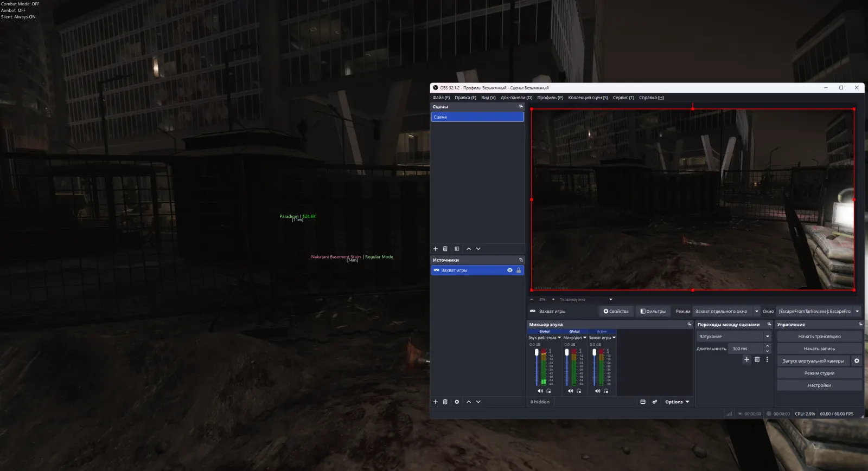Image resolution: width=868 pixels, height=471 pixels.
Task: Mute the Звук раб. стола channel
Action: [x=540, y=391]
